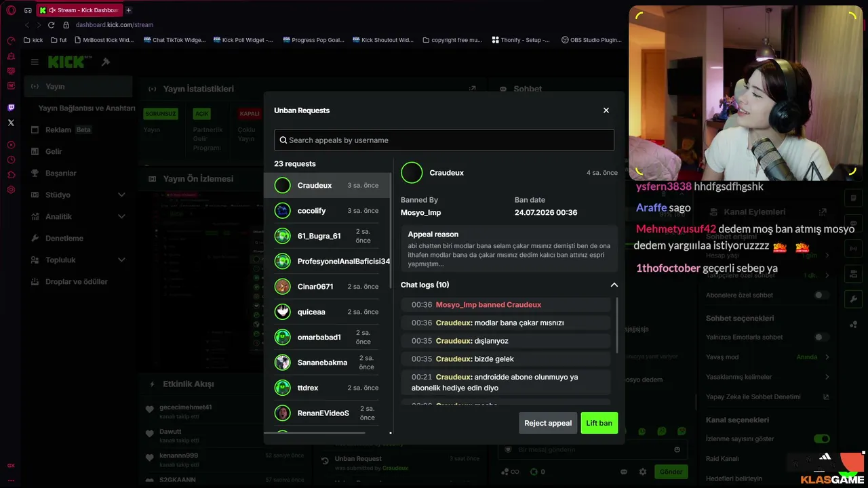
Task: Open Yavaş mod options chevron
Action: point(827,357)
